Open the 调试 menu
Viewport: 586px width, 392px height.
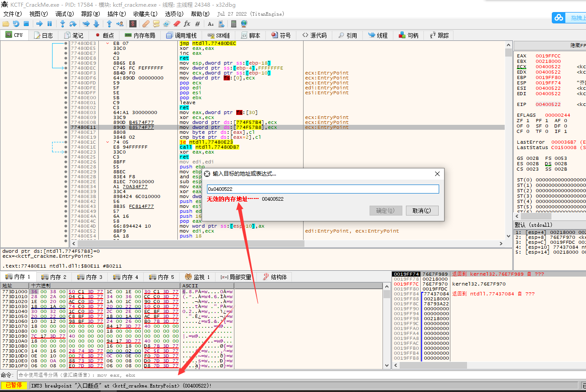click(64, 14)
